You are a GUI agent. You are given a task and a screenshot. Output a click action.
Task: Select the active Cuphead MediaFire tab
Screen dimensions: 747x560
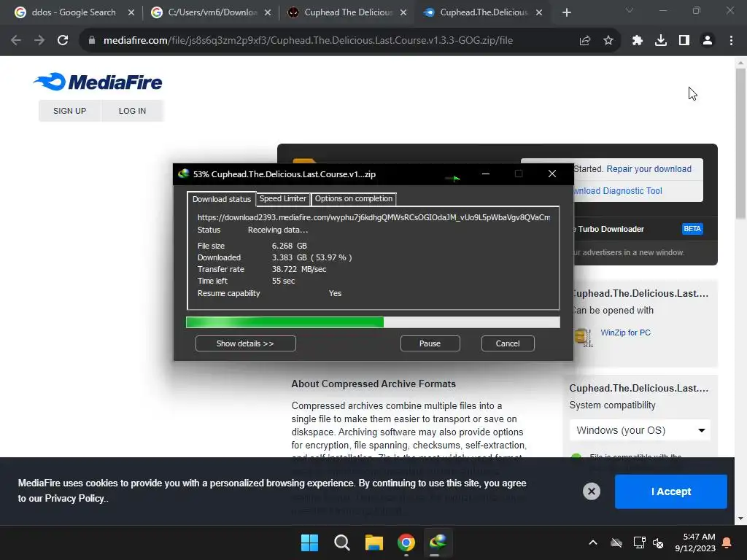point(483,12)
